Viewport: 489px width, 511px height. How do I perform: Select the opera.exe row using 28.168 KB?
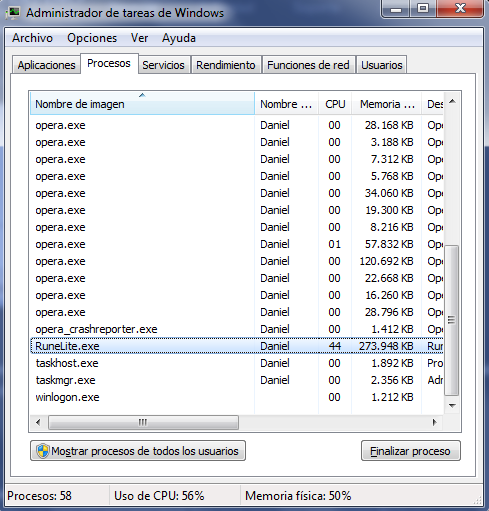tap(237, 125)
